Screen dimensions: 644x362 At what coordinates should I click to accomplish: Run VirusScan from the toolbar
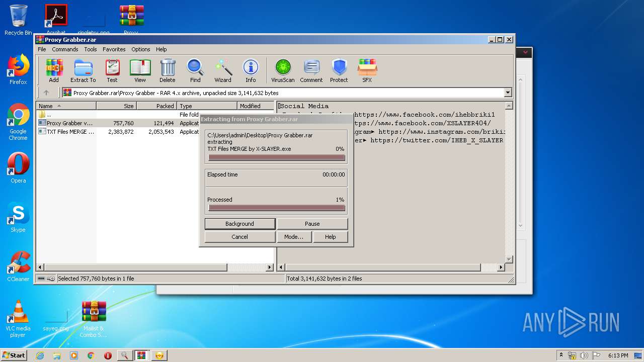[x=283, y=71]
